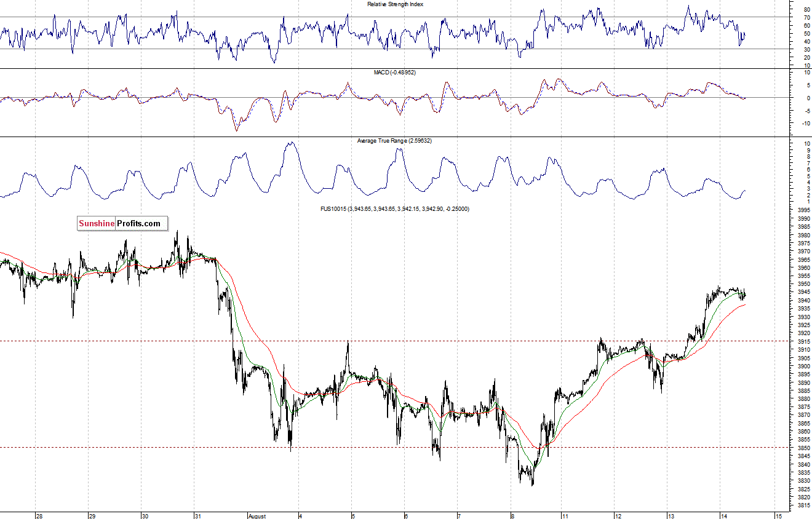Screen dimensions: 812x519
Task: Select the 3900 value on price axis
Action: click(803, 366)
